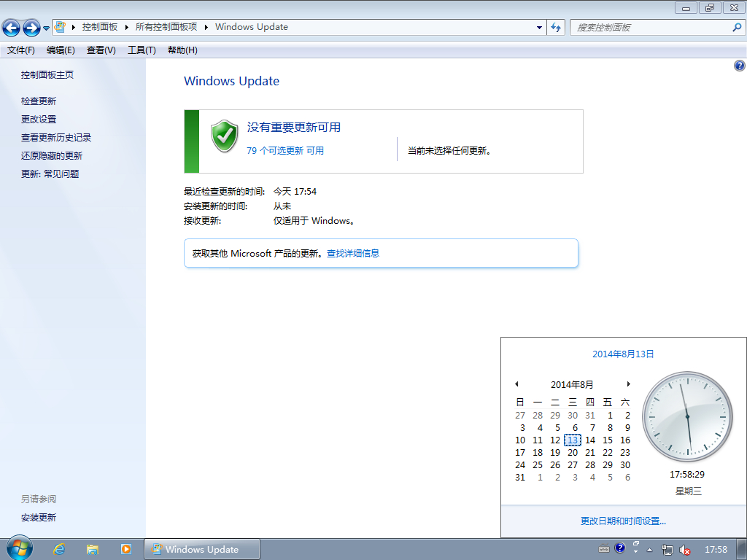747x560 pixels.
Task: Expand the arrow after 控制面板 breadcrumb
Action: point(127,27)
